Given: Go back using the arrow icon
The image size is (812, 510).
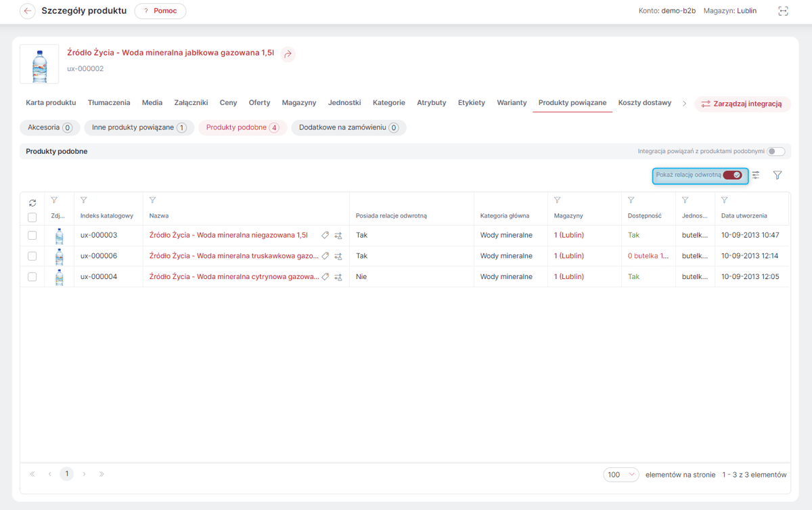Looking at the screenshot, I should (x=28, y=11).
